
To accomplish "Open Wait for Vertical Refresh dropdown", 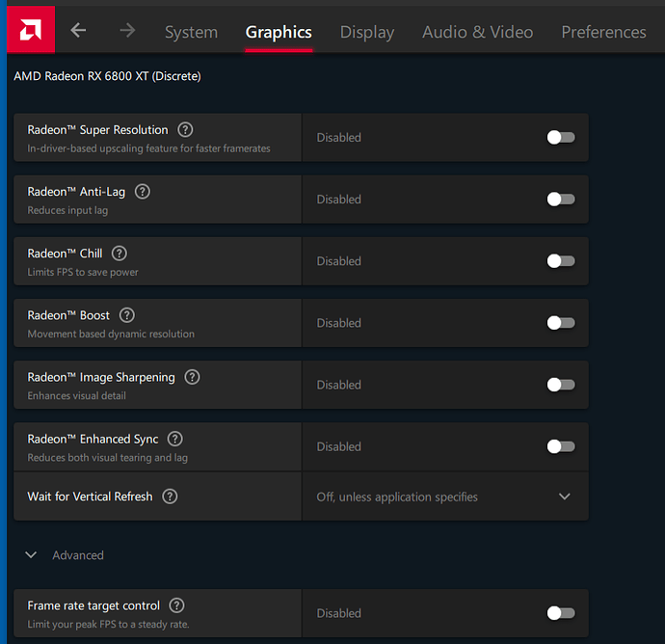I will coord(564,496).
